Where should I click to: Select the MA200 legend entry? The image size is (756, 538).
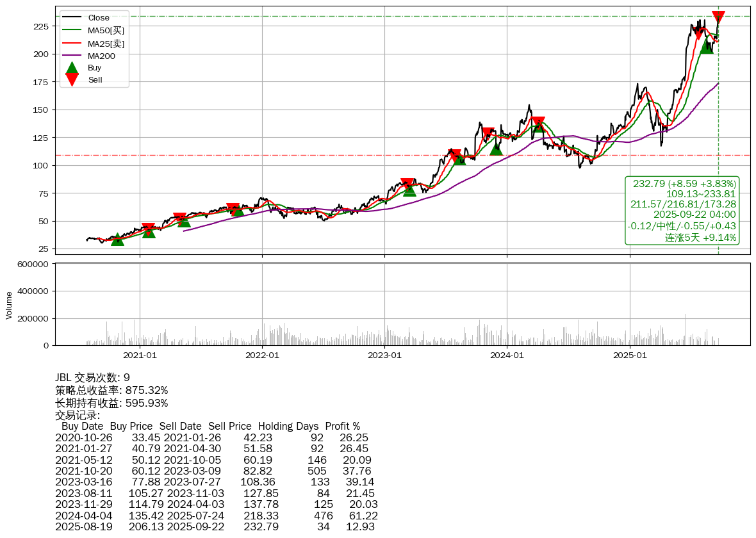(101, 56)
